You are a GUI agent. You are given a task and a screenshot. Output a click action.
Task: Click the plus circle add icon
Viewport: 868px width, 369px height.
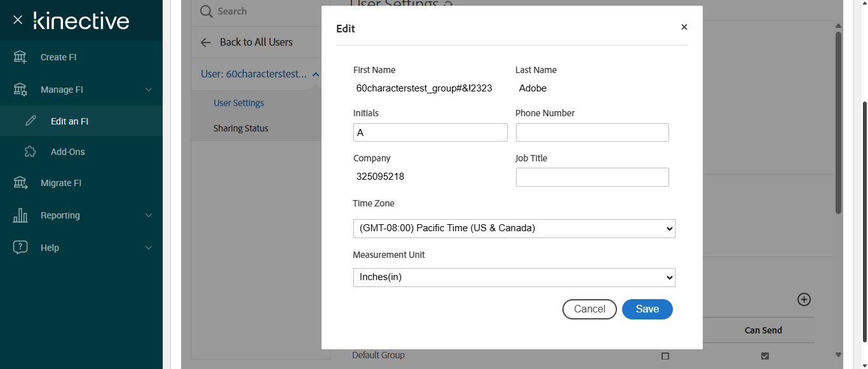coord(804,300)
